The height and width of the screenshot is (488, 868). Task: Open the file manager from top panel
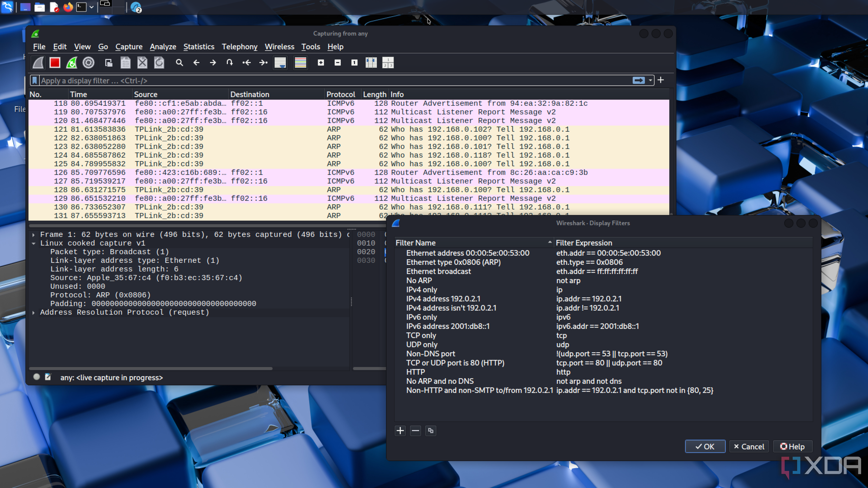(40, 7)
